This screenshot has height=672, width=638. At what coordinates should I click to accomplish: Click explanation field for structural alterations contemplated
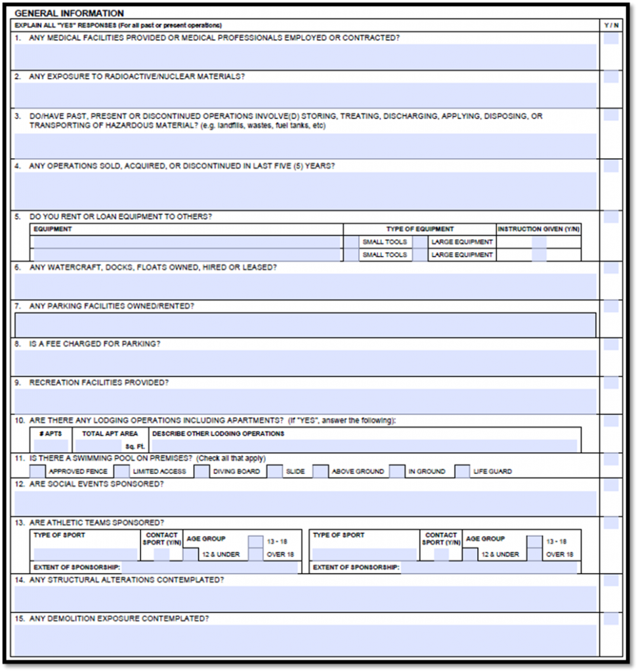[305, 598]
